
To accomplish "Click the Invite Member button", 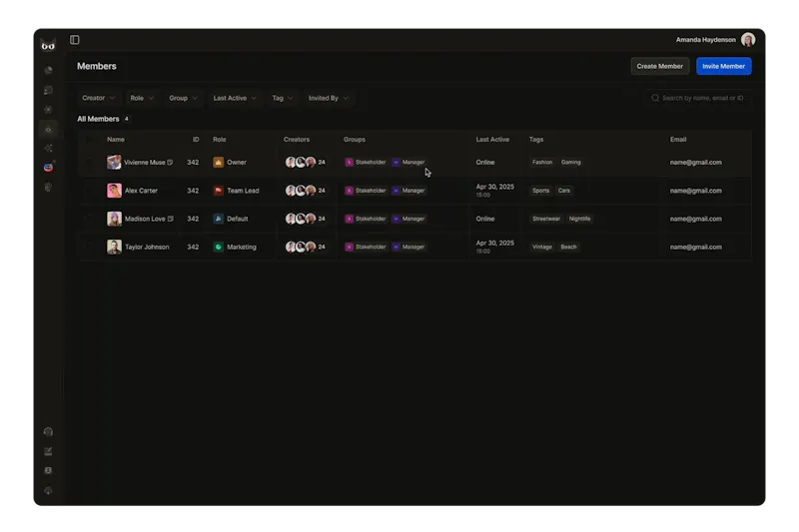I will click(x=723, y=66).
